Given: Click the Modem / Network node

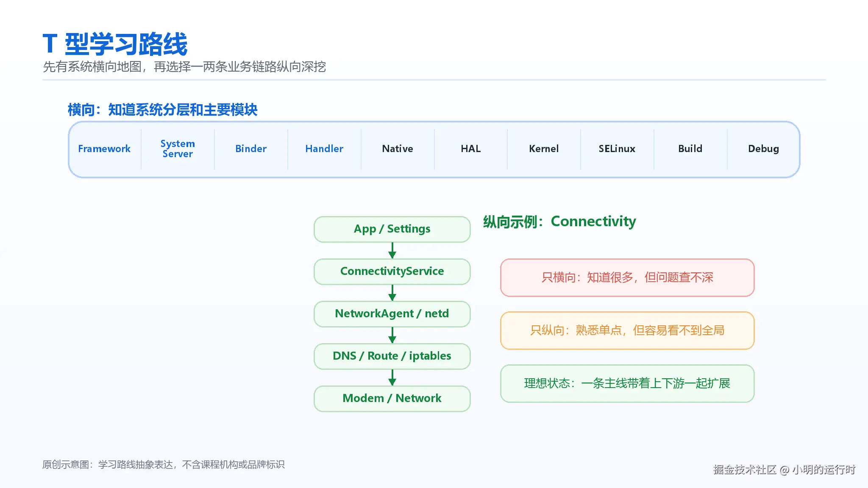Looking at the screenshot, I should (392, 399).
